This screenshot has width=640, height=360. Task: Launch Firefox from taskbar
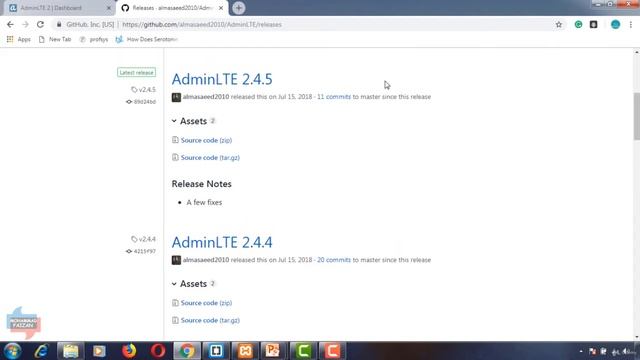(129, 351)
